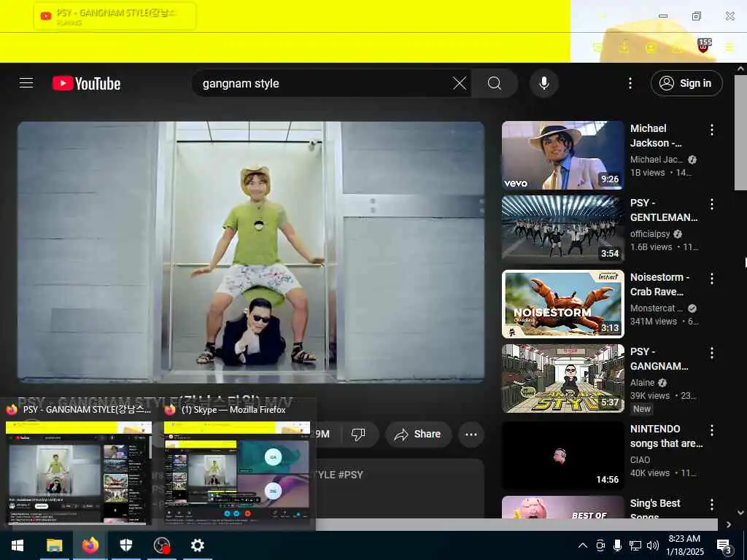Open more actions ellipsis under video
Screen dimensions: 747x560
click(x=471, y=435)
